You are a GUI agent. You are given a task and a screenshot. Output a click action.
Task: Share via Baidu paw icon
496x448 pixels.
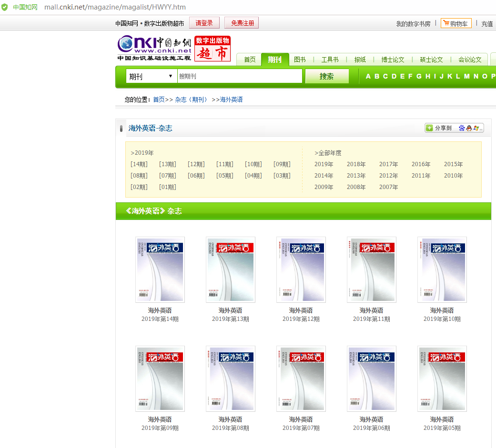pos(462,128)
